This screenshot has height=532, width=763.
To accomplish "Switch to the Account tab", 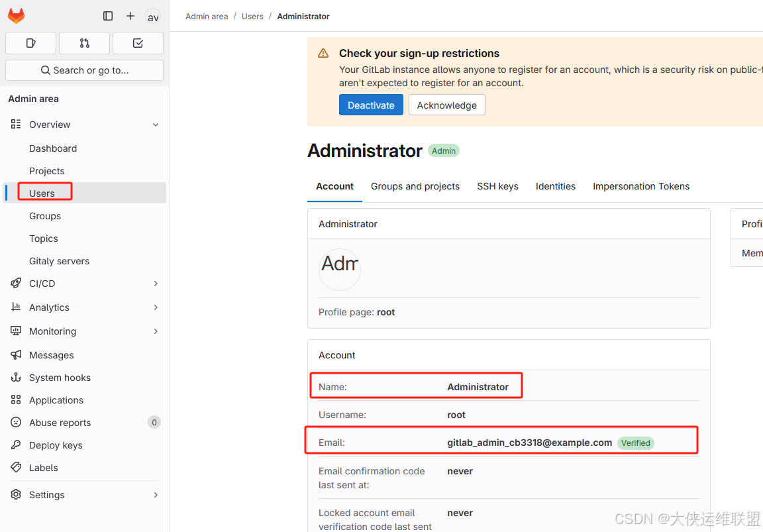I will point(334,186).
